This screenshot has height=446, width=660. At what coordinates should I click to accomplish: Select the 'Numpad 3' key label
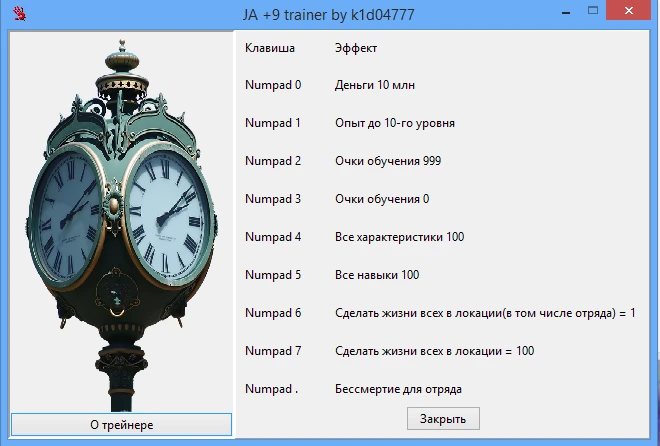pos(273,199)
